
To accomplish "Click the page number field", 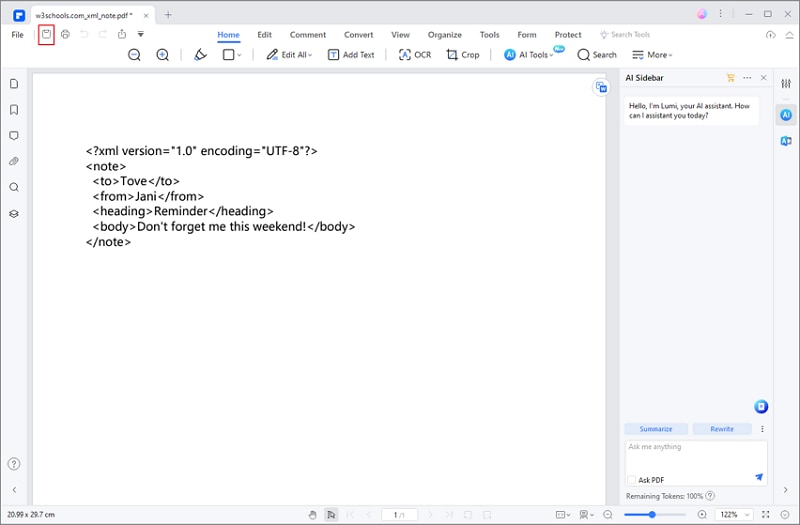I will click(x=399, y=515).
